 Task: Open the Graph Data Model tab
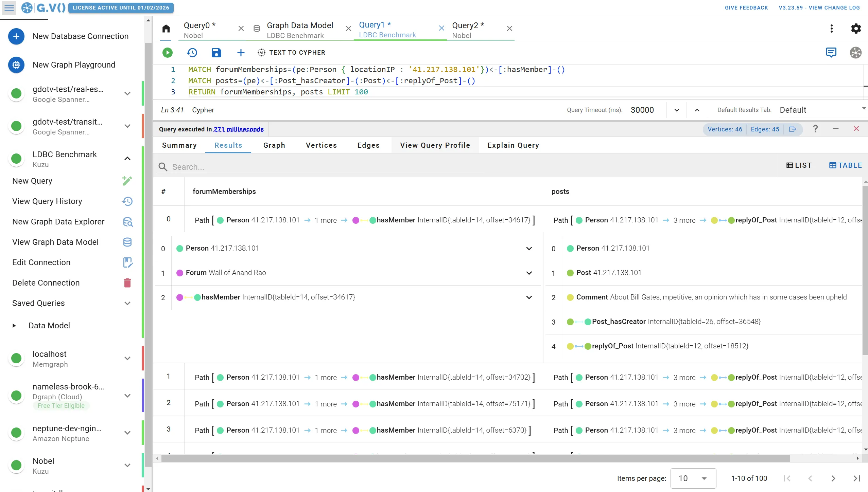300,30
